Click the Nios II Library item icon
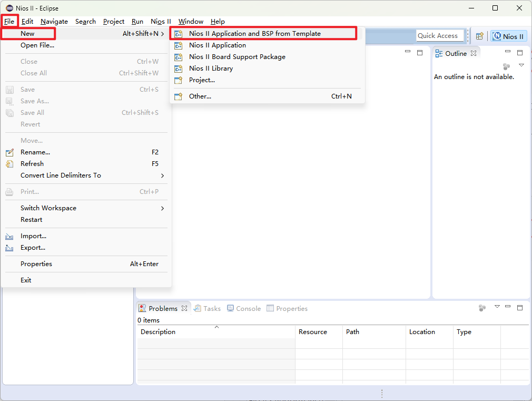This screenshot has height=401, width=532. [179, 69]
